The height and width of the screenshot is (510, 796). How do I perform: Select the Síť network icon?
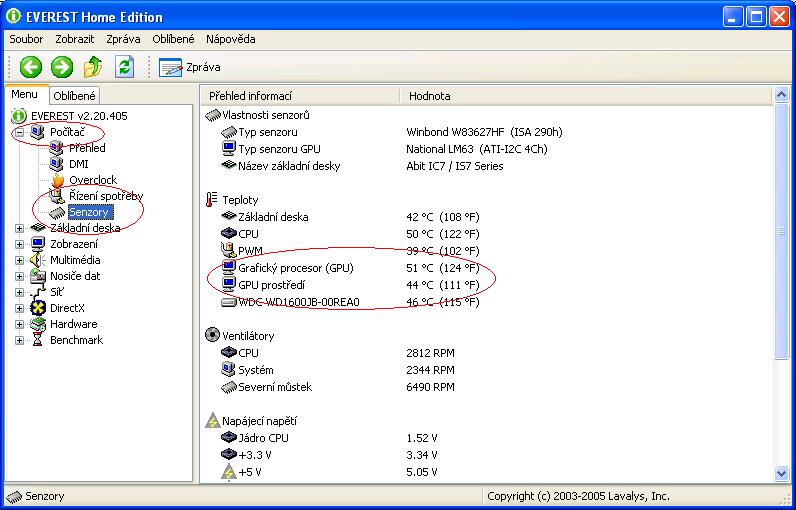coord(38,292)
